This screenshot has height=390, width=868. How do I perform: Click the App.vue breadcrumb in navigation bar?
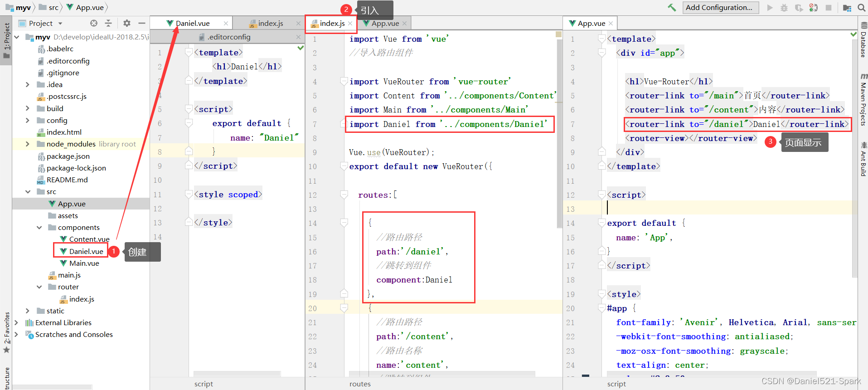(85, 7)
